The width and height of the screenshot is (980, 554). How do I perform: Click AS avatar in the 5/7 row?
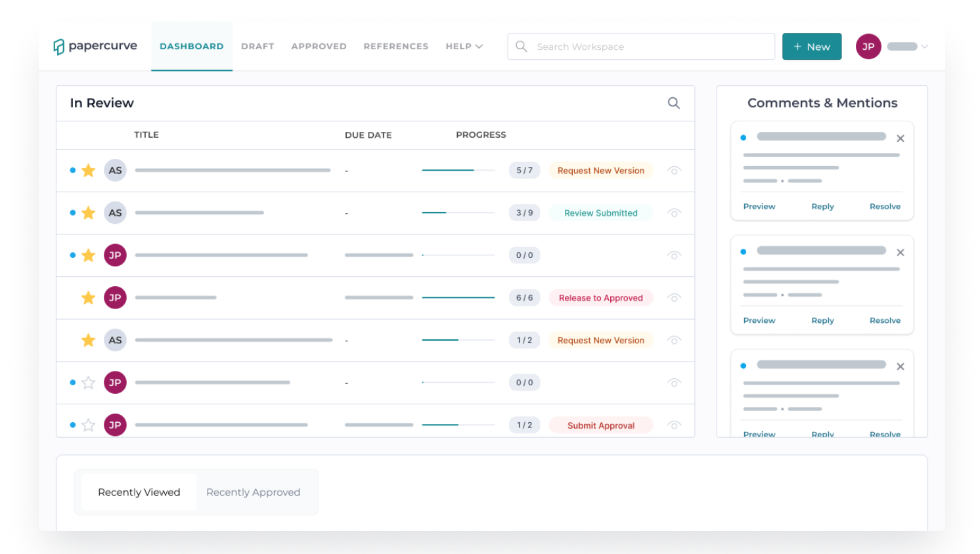pyautogui.click(x=115, y=171)
